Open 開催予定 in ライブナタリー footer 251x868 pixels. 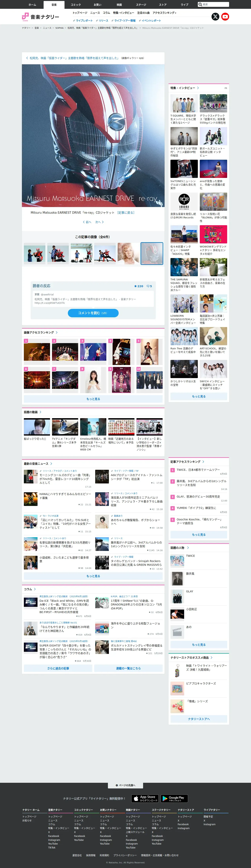click(x=208, y=816)
